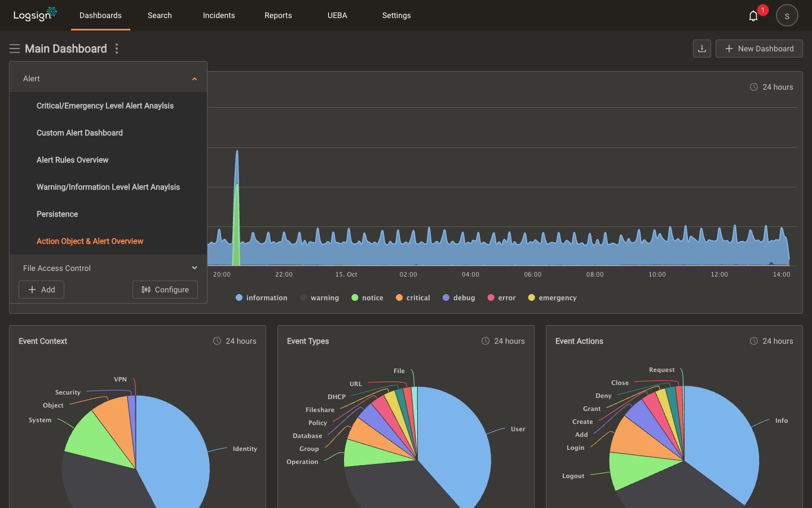Open the Main Dashboard three-dot options menu
This screenshot has height=508, width=812.
(117, 49)
